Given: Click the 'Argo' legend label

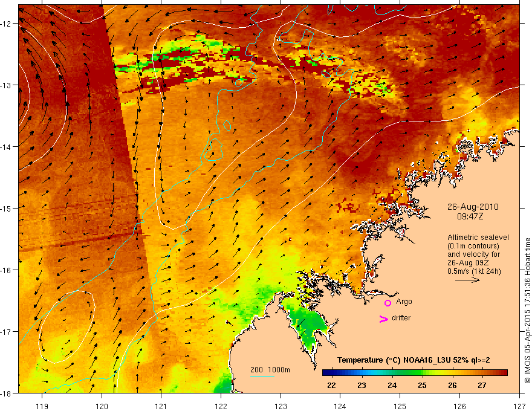Looking at the screenshot, I should [404, 302].
